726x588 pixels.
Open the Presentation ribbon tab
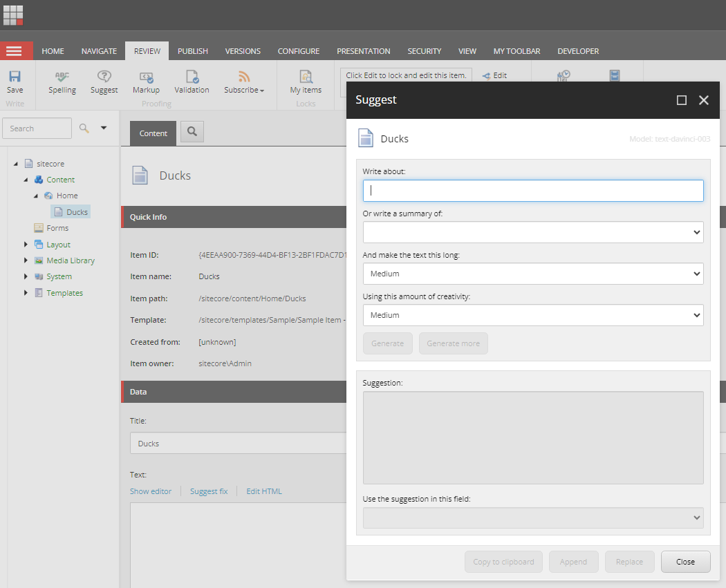click(363, 51)
